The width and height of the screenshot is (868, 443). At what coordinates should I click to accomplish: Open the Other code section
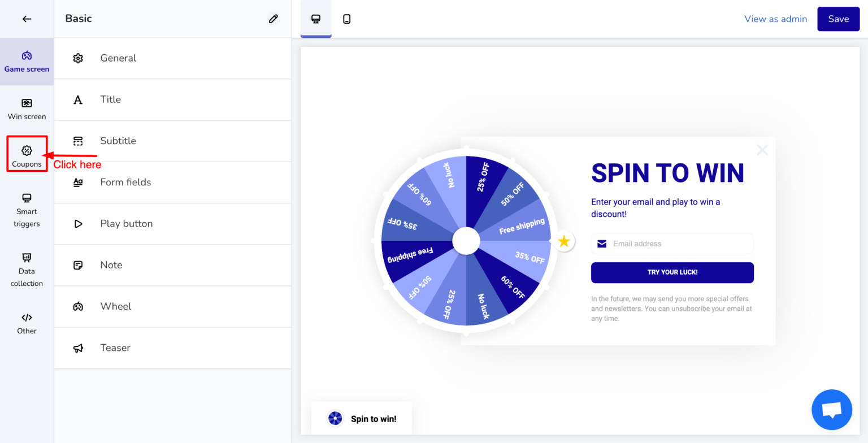(27, 323)
